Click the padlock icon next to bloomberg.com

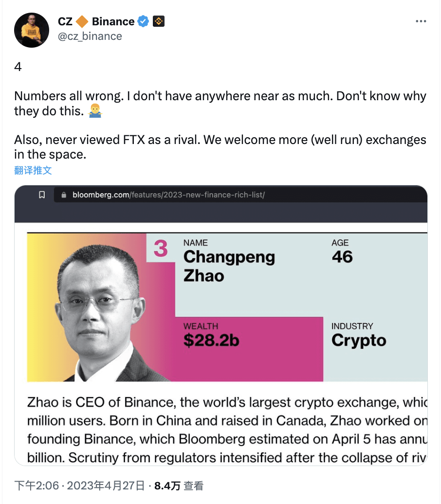(x=63, y=194)
